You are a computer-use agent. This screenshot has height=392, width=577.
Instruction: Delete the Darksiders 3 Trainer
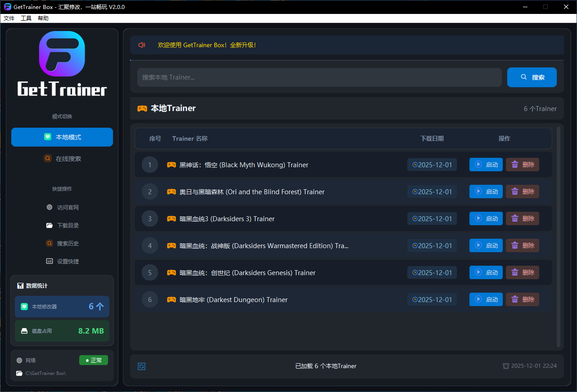click(522, 219)
